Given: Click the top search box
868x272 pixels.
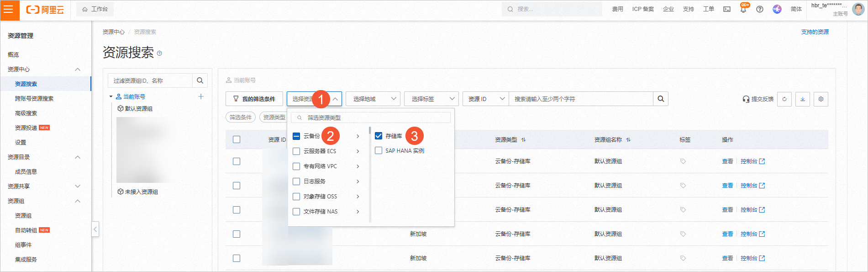Looking at the screenshot, I should pyautogui.click(x=552, y=9).
